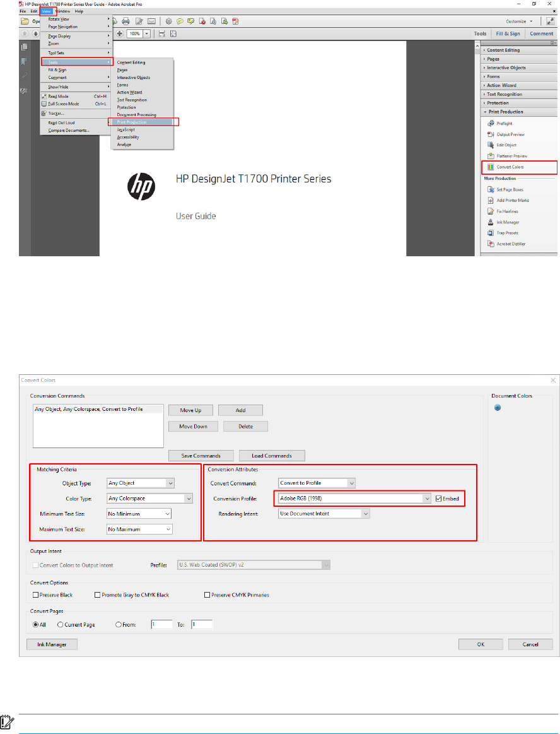Click the Output Preview tool
This screenshot has width=560, height=734.
(x=506, y=134)
